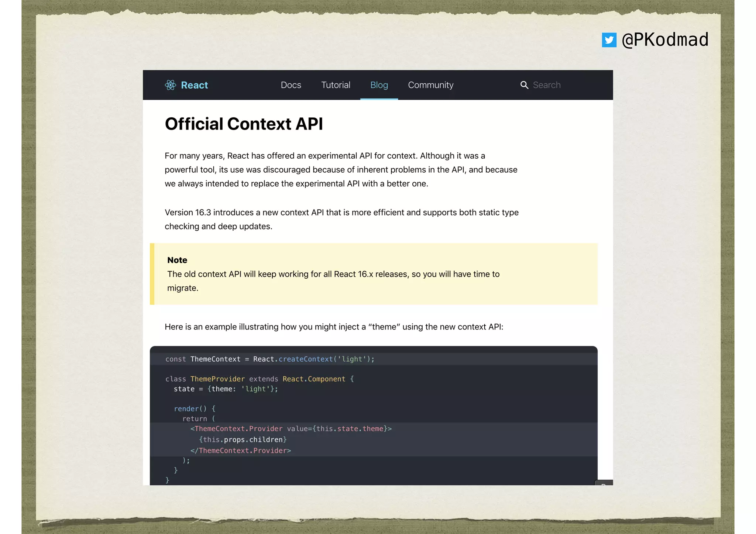Open the Community nav link
756x534 pixels.
(x=430, y=85)
